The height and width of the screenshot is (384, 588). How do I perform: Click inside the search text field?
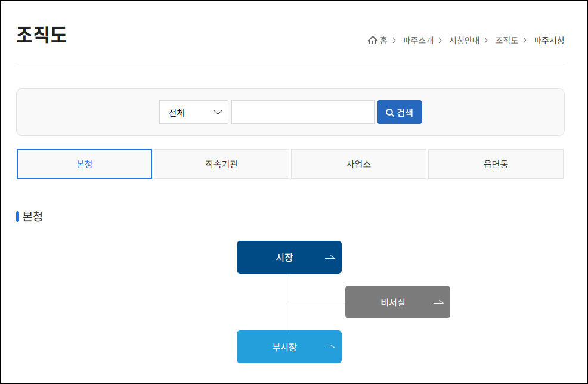tap(302, 112)
